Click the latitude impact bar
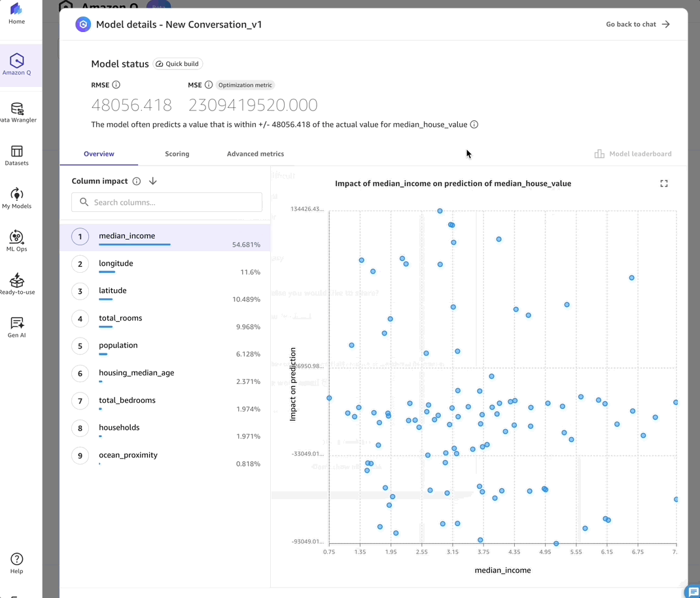 click(x=106, y=299)
